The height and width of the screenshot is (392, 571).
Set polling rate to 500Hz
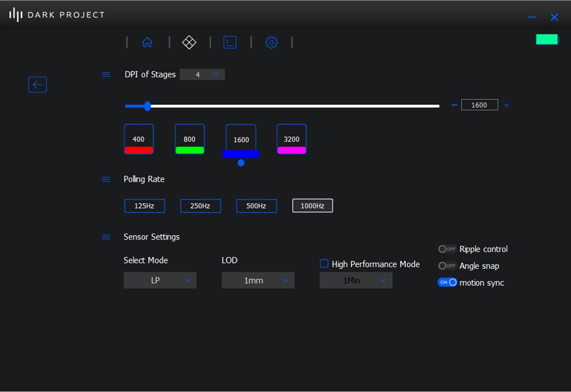tap(256, 206)
